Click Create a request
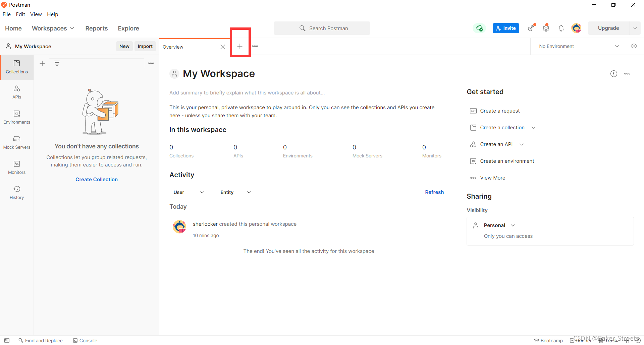644x345 pixels. [x=495, y=111]
